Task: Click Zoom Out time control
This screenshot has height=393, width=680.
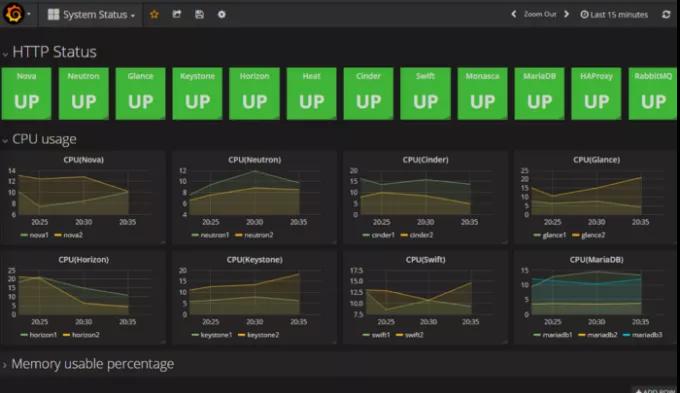Action: (540, 14)
